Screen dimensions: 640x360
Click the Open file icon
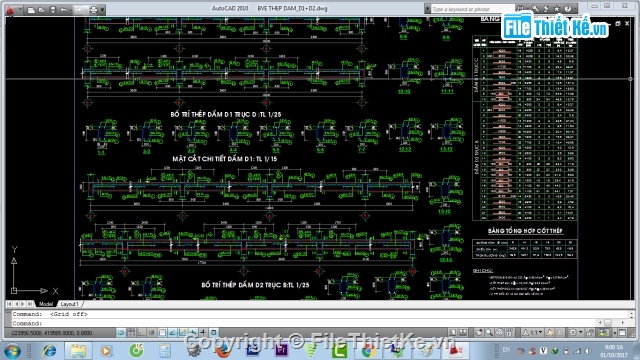[x=42, y=10]
